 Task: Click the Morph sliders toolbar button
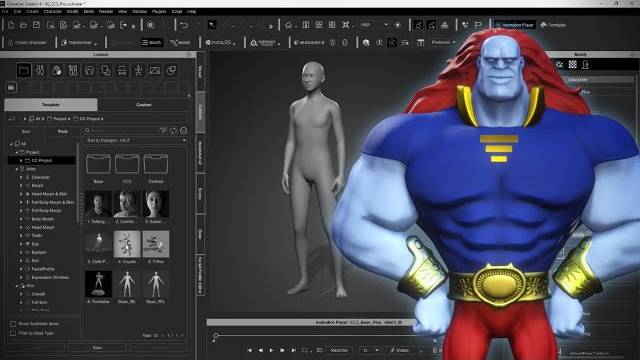coord(152,42)
